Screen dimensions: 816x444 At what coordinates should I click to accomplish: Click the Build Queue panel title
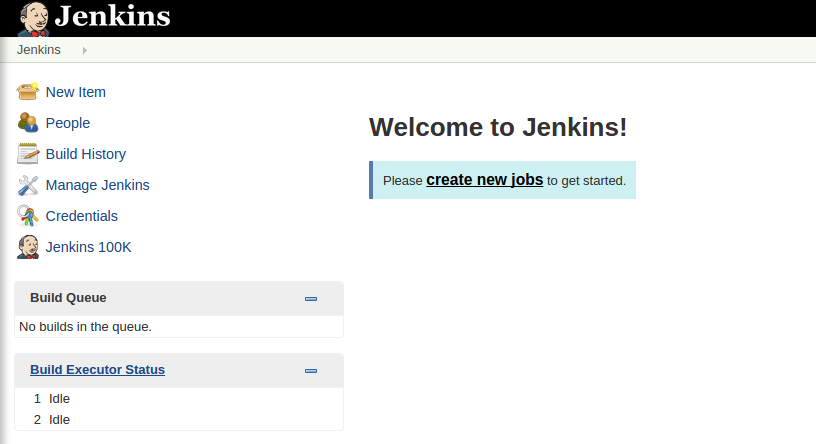(68, 298)
